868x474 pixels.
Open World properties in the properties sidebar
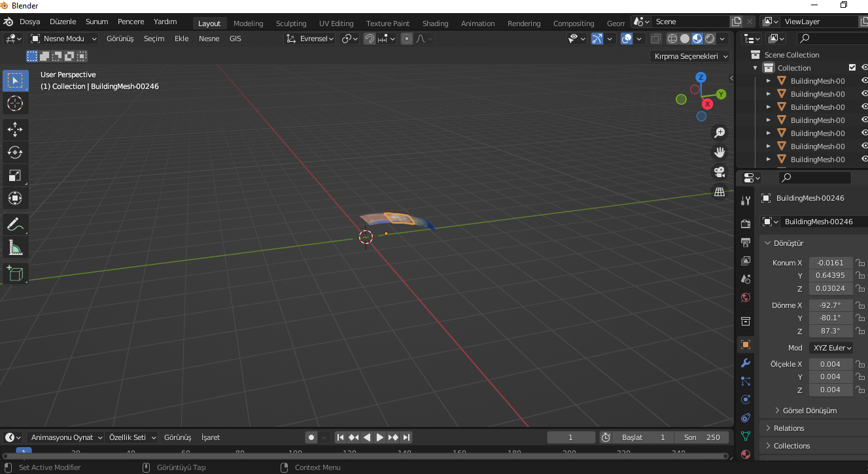tap(745, 297)
